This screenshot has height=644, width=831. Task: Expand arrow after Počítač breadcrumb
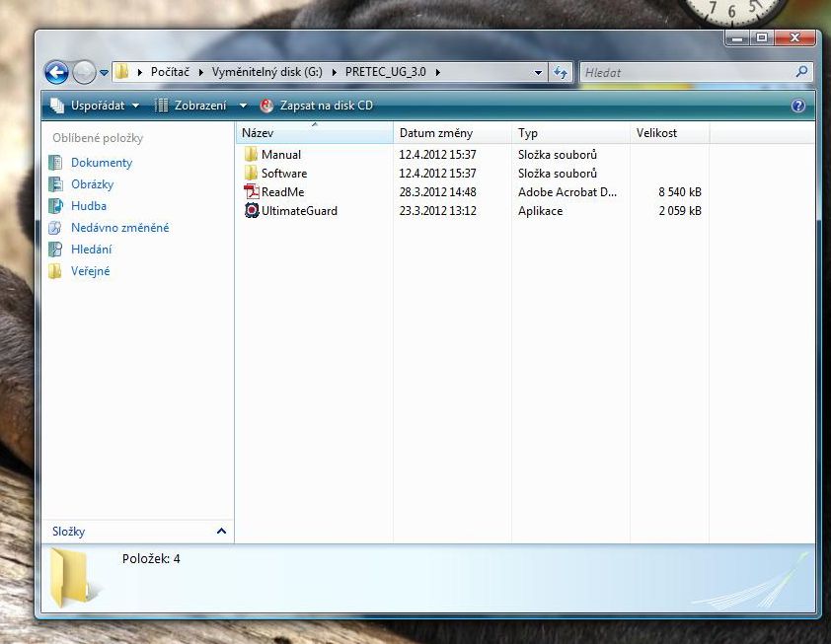tap(201, 73)
